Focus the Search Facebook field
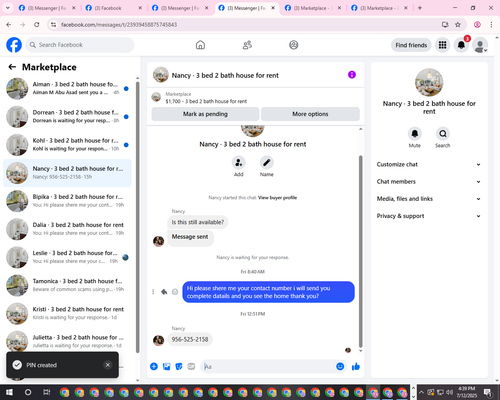Screen dimensions: 500x400 pos(80,45)
